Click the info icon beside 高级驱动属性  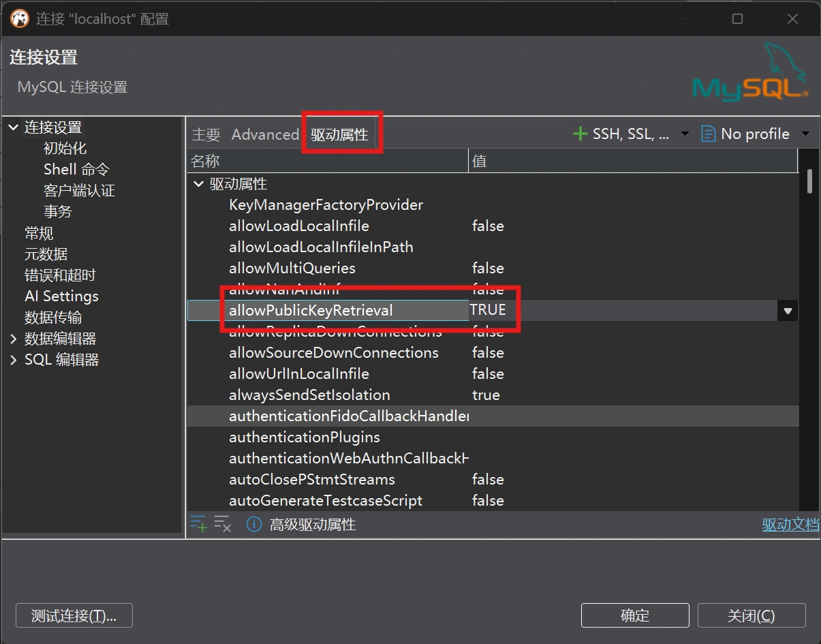coord(254,524)
